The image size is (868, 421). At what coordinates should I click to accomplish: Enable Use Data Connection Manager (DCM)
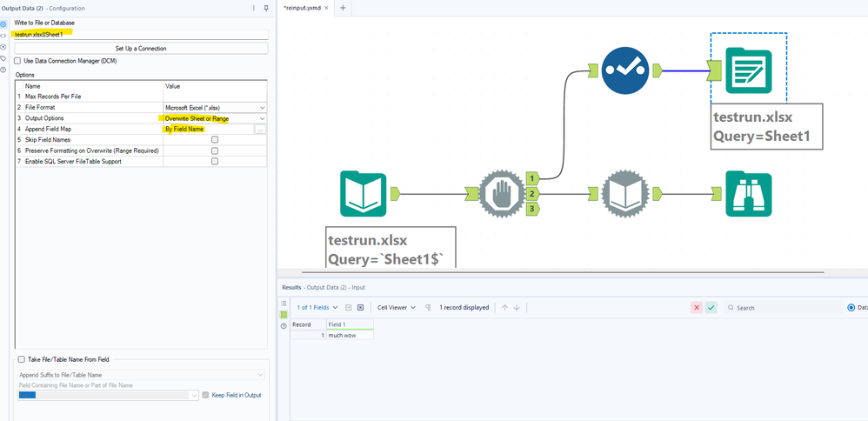coord(17,61)
